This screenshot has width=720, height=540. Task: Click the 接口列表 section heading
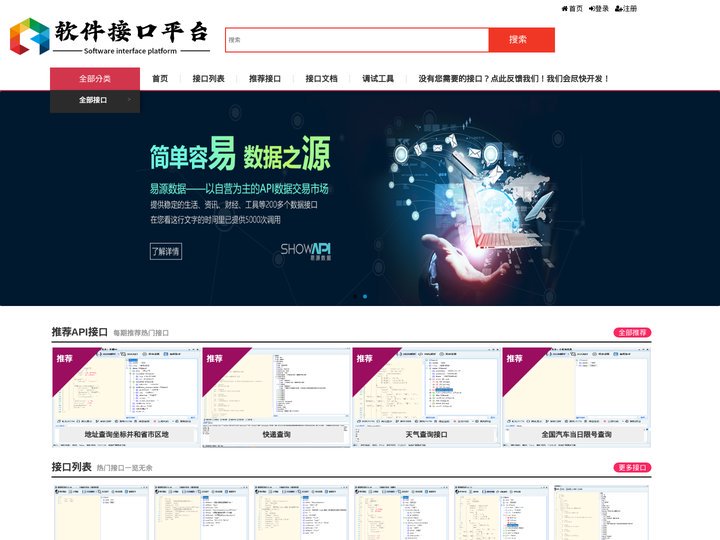pos(72,467)
